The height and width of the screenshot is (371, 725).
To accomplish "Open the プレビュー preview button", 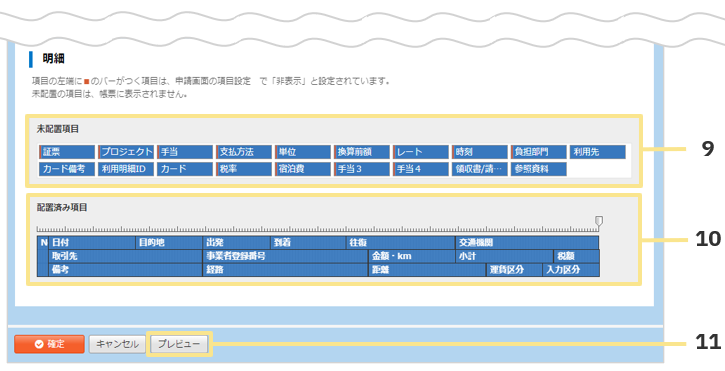I will point(179,344).
